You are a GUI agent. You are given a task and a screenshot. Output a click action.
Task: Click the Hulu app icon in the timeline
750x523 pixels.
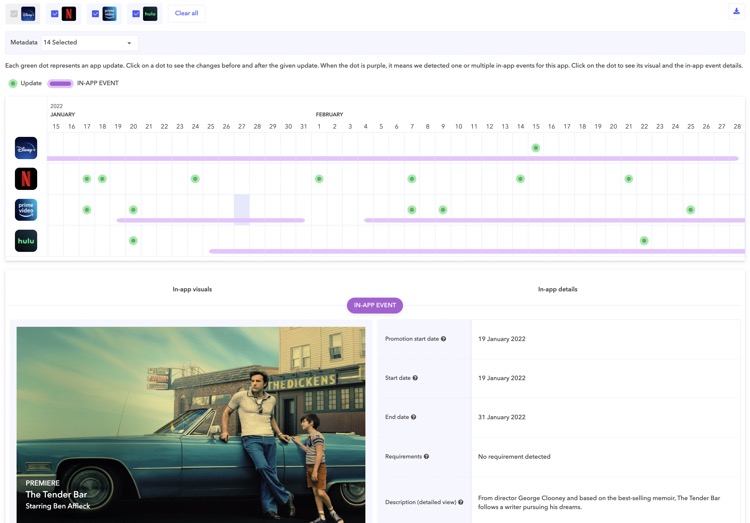[26, 241]
